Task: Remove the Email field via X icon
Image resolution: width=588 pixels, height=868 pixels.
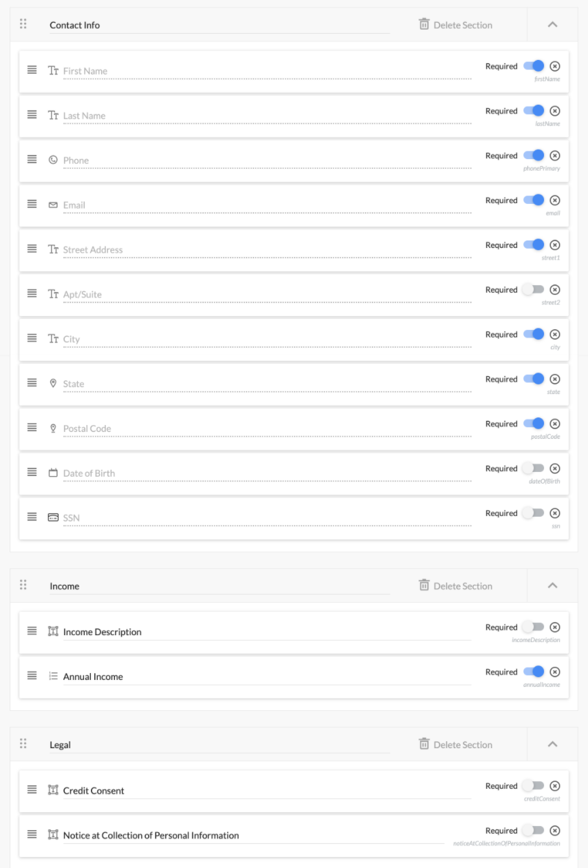Action: (x=555, y=200)
